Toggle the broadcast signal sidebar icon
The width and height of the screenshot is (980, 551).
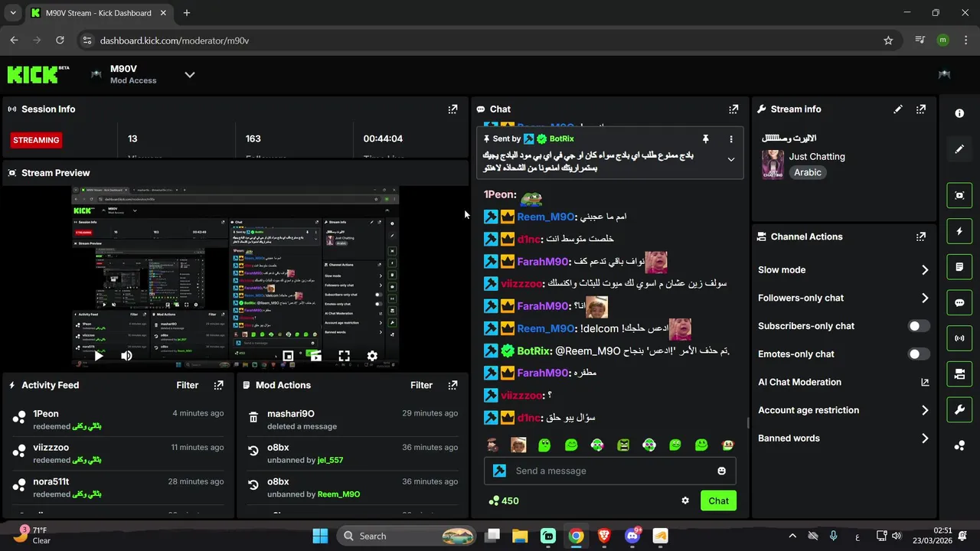tap(959, 338)
